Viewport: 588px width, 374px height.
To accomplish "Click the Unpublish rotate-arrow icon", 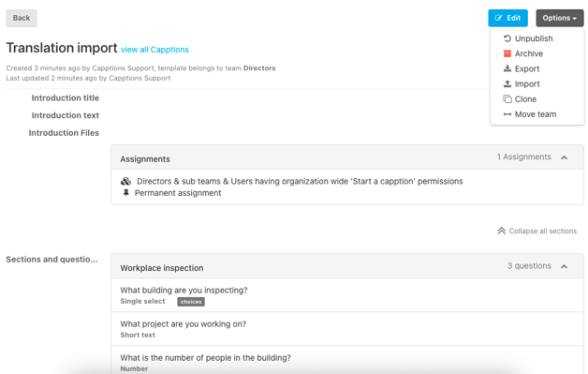I will 507,38.
